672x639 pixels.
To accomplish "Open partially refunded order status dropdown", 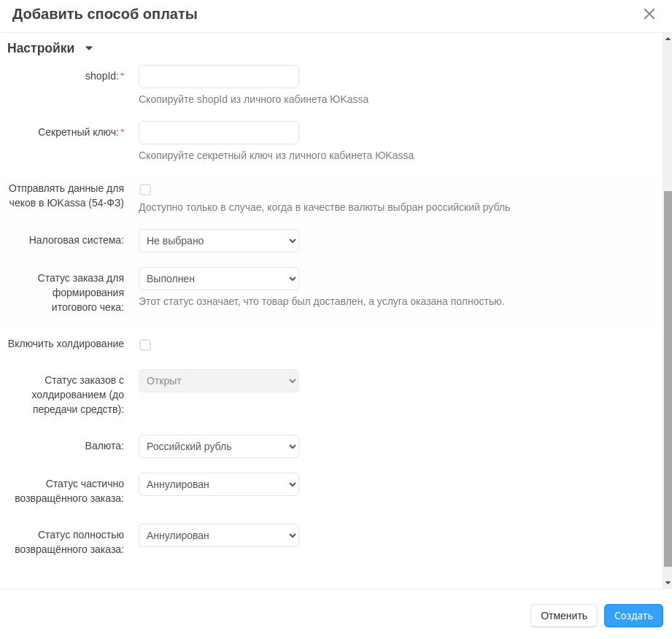I will click(219, 484).
